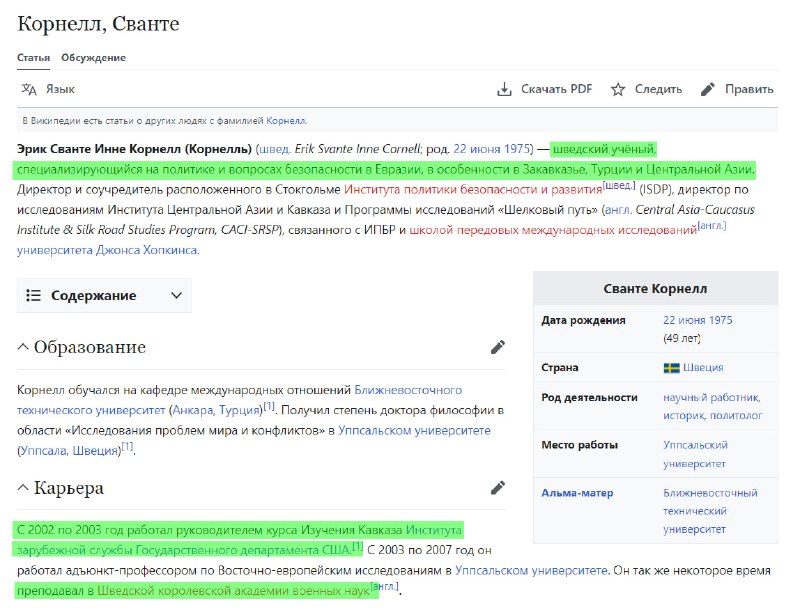Click the pencil edit icon beside Править

click(x=708, y=89)
